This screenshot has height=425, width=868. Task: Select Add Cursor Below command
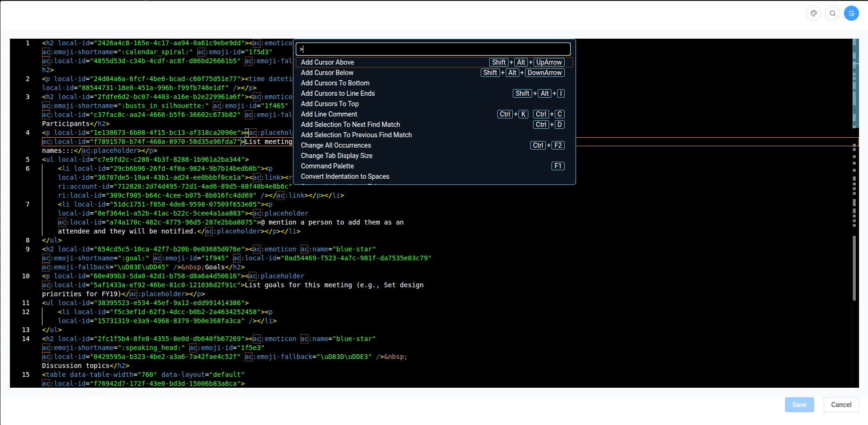tap(327, 73)
